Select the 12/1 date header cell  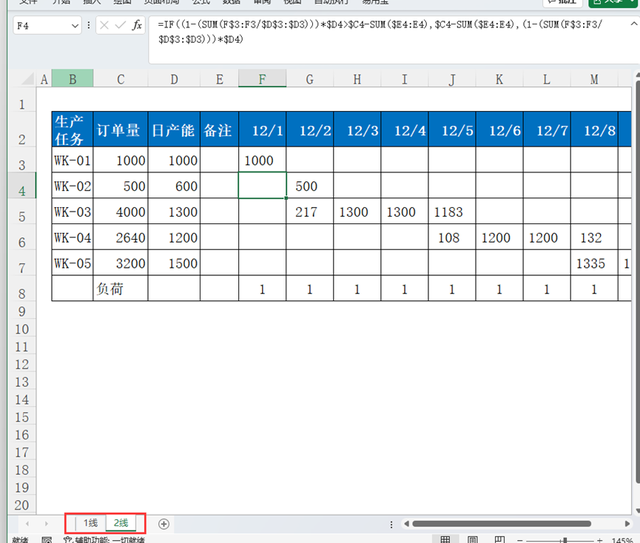(x=262, y=129)
